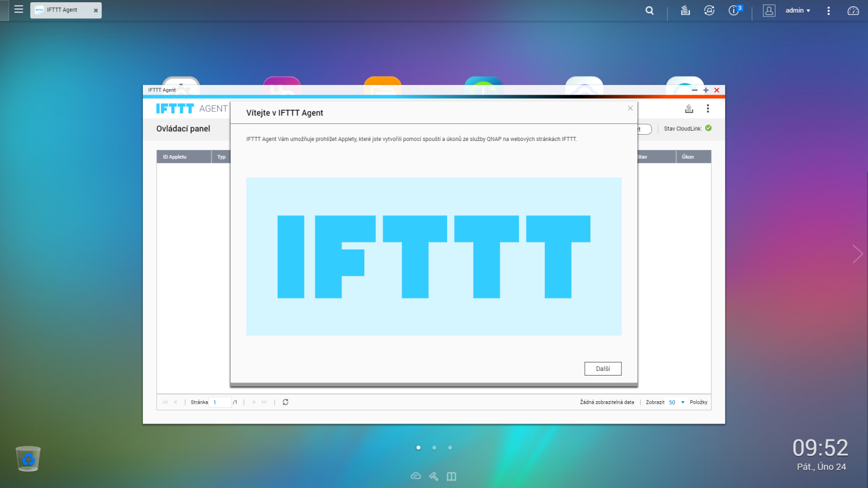Go to next page in pagination

[254, 402]
